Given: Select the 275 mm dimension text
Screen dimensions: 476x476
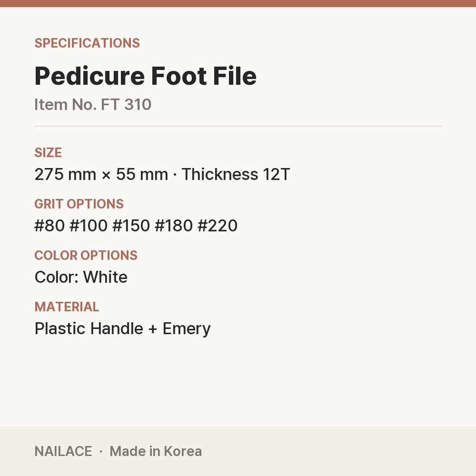Looking at the screenshot, I should point(65,174).
